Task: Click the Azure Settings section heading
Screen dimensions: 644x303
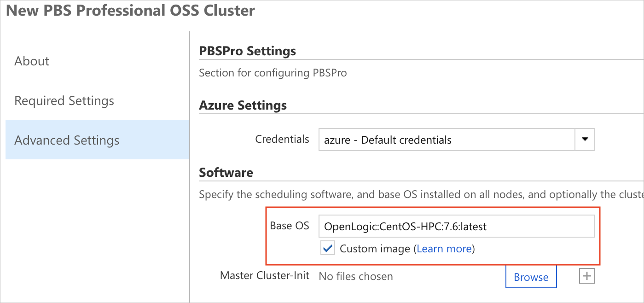Action: (243, 105)
